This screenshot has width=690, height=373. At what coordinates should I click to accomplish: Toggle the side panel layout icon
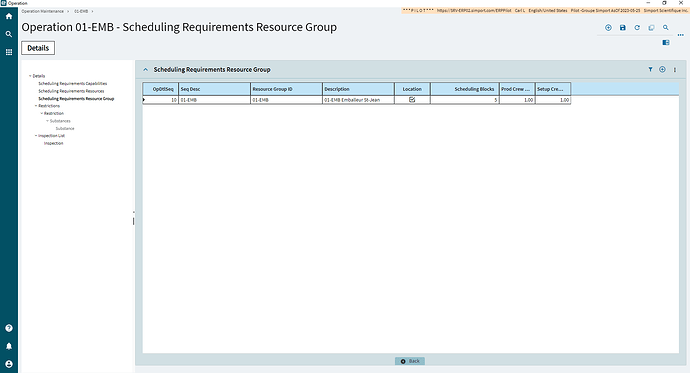666,43
